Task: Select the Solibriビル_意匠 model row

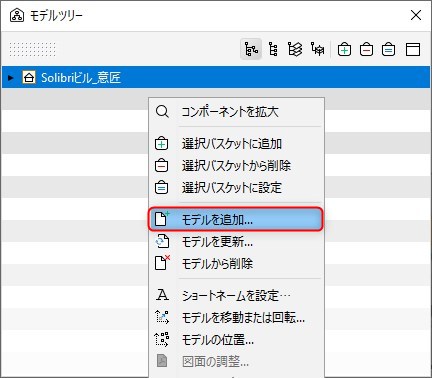Action: pyautogui.click(x=216, y=77)
